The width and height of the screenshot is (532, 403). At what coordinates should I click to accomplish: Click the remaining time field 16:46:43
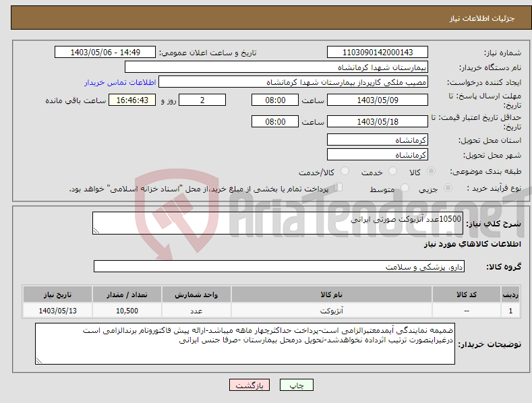[x=132, y=100]
